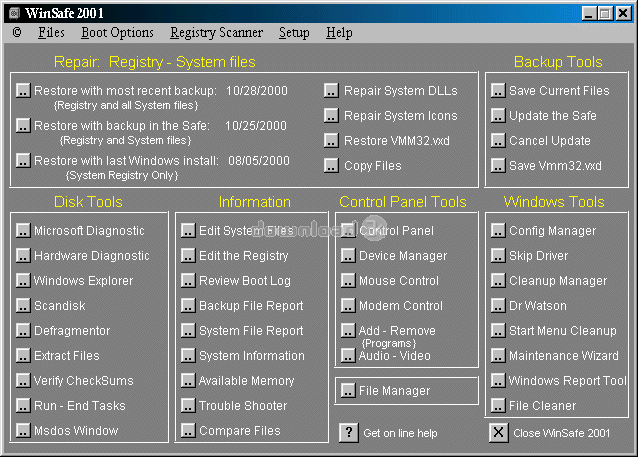Click the Review Boot Log button

pyautogui.click(x=188, y=280)
